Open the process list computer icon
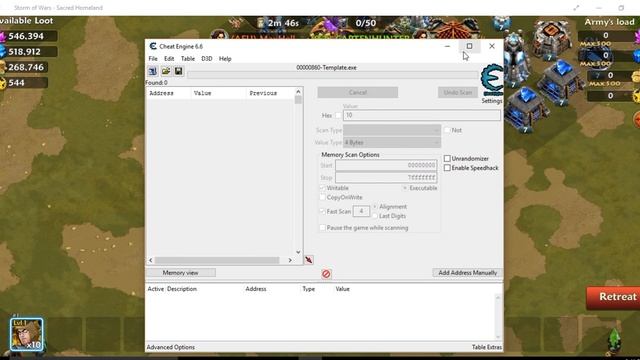 click(153, 71)
